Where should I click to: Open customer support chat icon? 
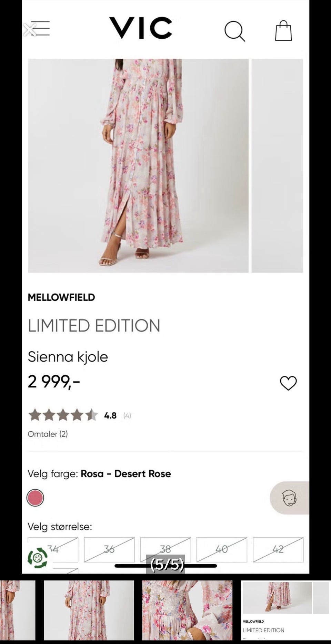tap(289, 498)
